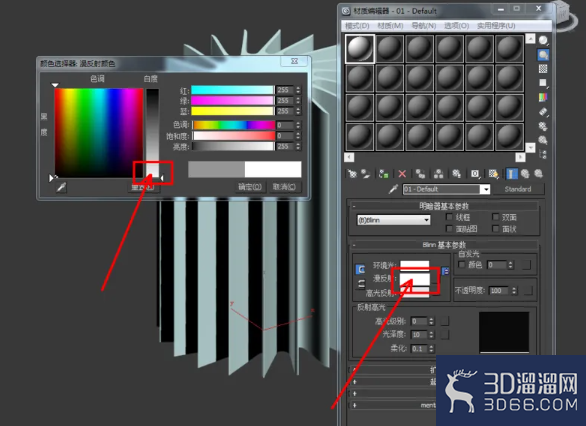586x426 pixels.
Task: Click the 白度 whiteness vertical slider
Action: tap(152, 132)
